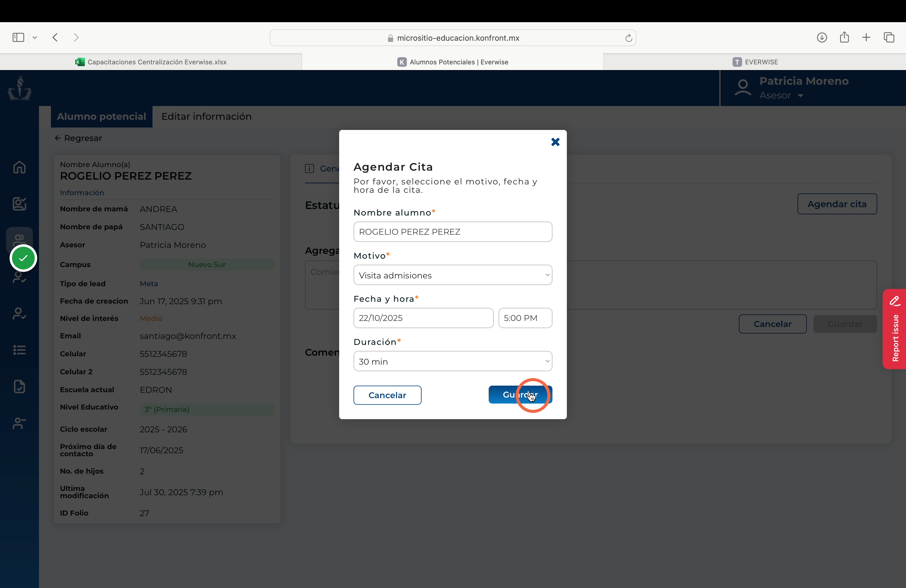Viewport: 906px width, 588px height.
Task: Click the user-check icon above list icon
Action: 19,313
